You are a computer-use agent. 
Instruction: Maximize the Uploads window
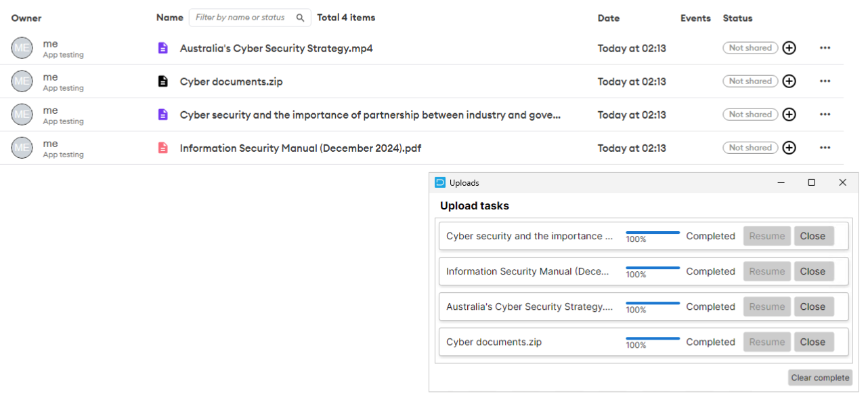(812, 182)
